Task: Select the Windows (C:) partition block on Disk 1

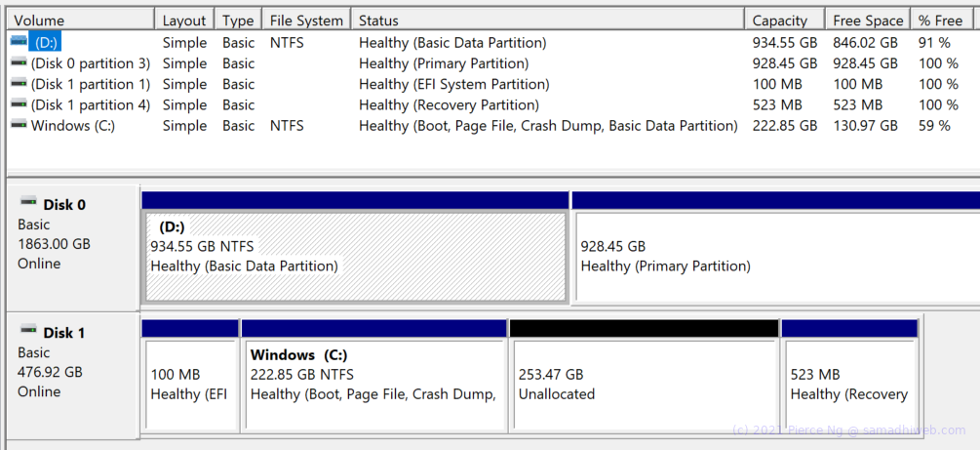Action: 373,385
